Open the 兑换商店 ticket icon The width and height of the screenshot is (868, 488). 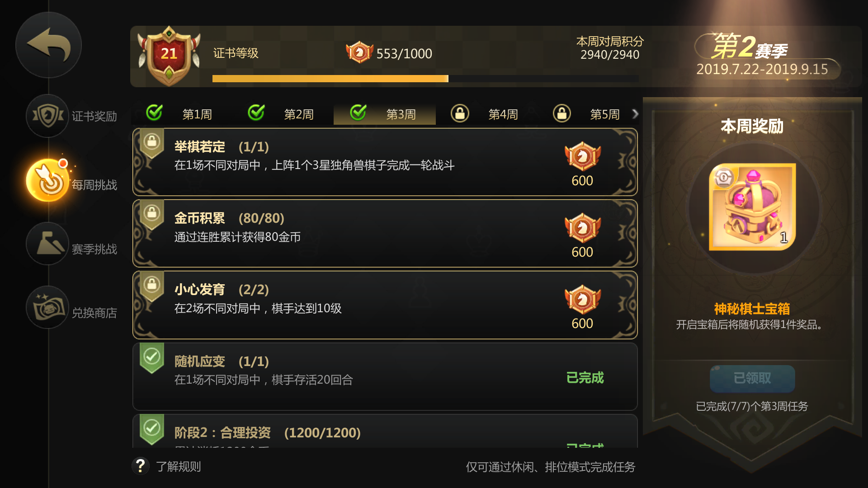[47, 307]
